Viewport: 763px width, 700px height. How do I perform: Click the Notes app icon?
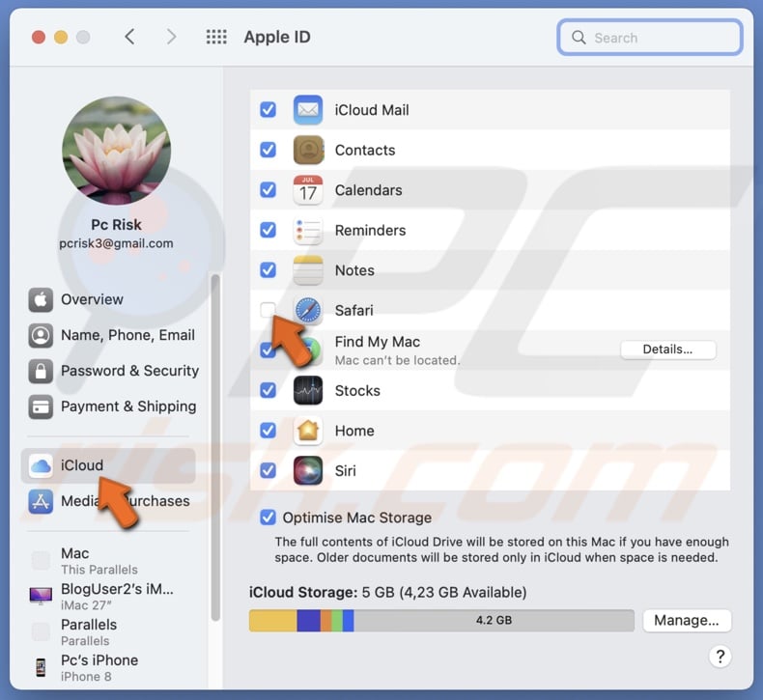point(307,270)
